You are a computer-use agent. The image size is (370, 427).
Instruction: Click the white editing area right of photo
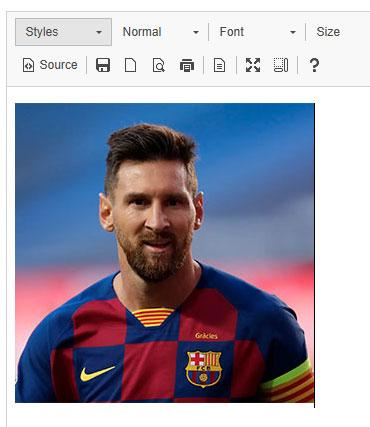(x=342, y=253)
